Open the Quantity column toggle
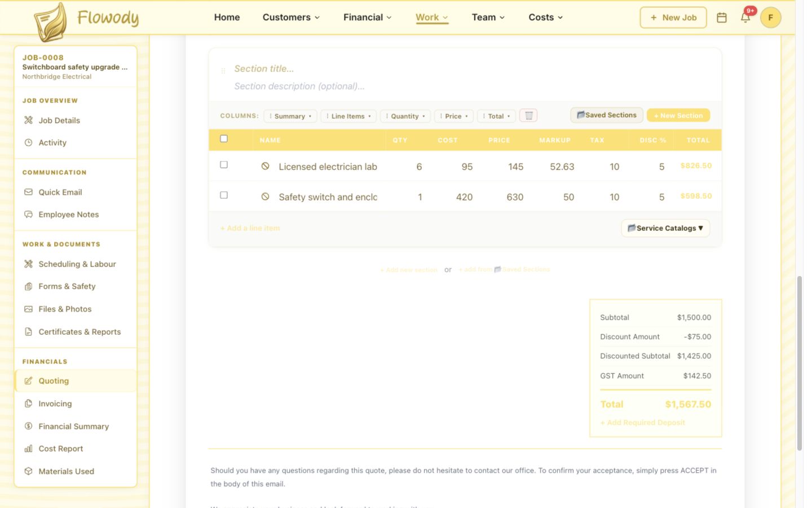This screenshot has height=508, width=812. click(405, 116)
